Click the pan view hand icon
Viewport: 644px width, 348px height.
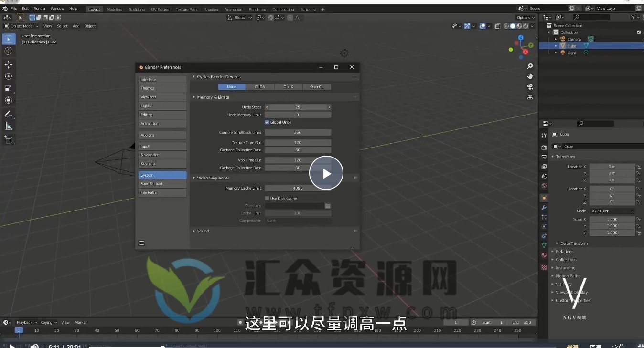(530, 76)
